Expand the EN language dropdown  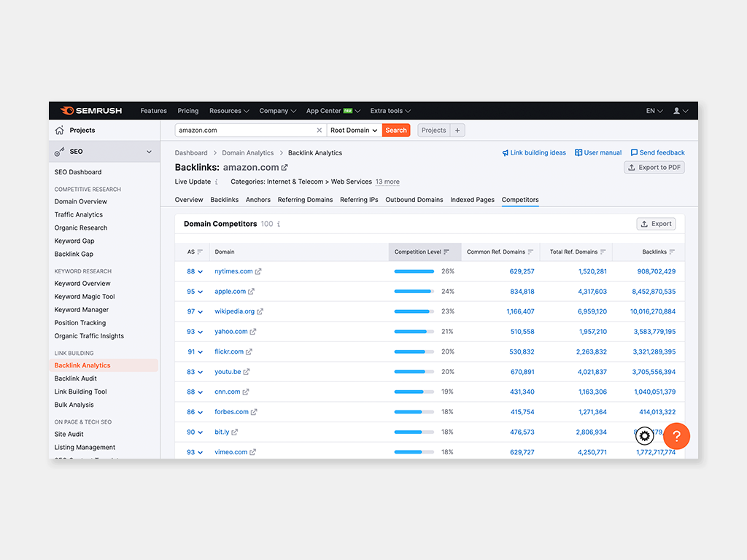click(x=653, y=110)
